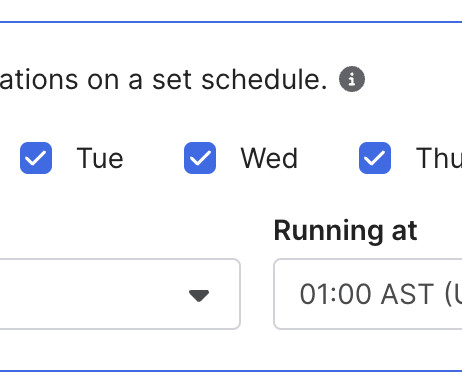
Task: Click the Wed day label
Action: (269, 158)
